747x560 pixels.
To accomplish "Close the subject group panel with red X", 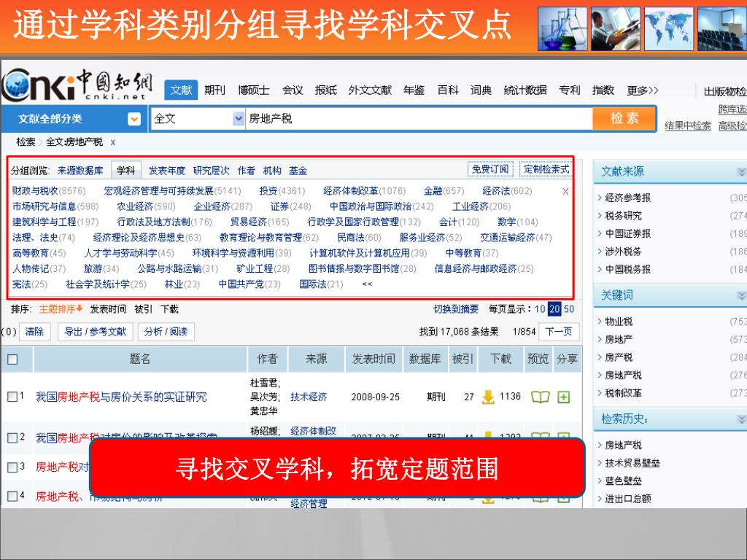I will tap(565, 192).
